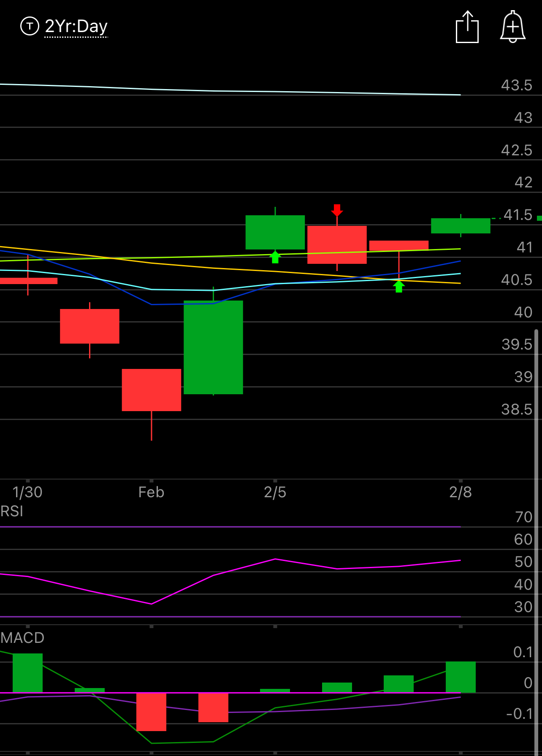Tap the RSI 30 level label

tap(523, 607)
